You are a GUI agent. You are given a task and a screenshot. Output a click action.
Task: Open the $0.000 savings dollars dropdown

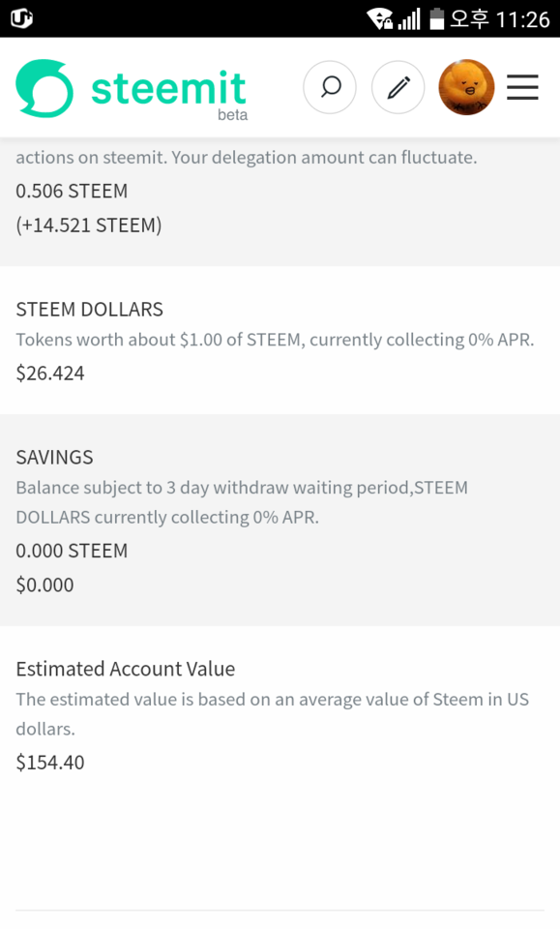[x=45, y=584]
